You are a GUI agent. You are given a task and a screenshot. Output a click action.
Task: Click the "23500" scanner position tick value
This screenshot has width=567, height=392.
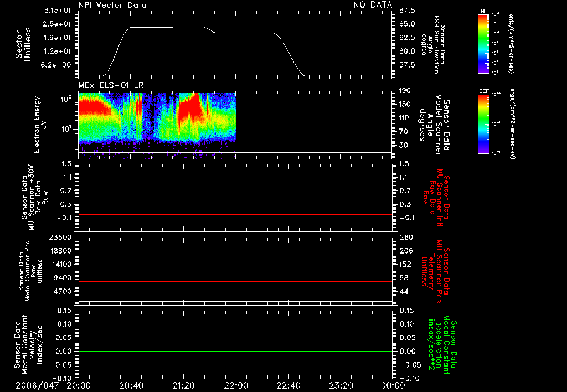61,238
